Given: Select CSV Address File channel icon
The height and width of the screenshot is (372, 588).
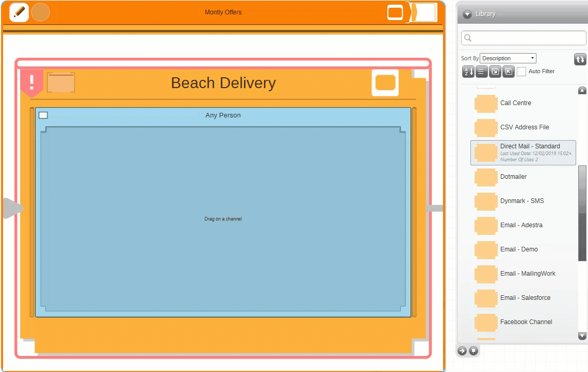Looking at the screenshot, I should (x=486, y=128).
